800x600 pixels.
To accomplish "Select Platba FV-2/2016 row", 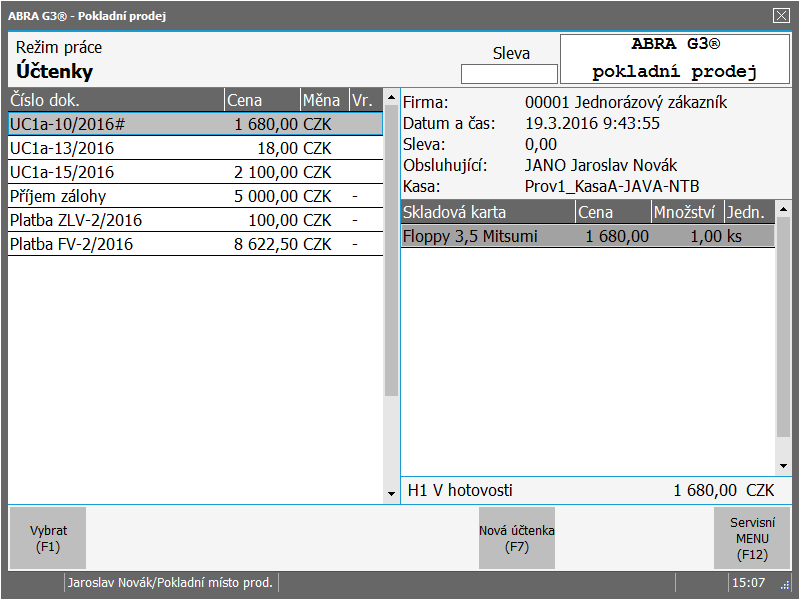I will pyautogui.click(x=195, y=244).
